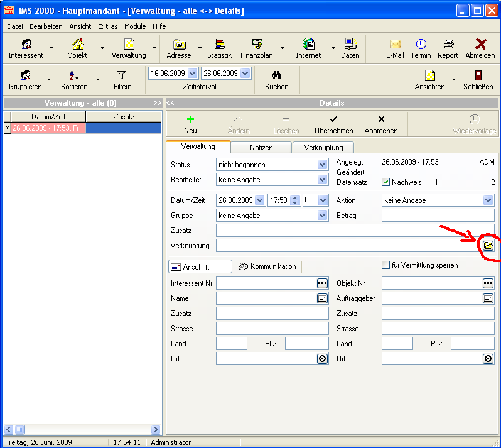Image resolution: width=501 pixels, height=448 pixels.
Task: Click the horizontal scrollbar in list panel
Action: coord(82,430)
